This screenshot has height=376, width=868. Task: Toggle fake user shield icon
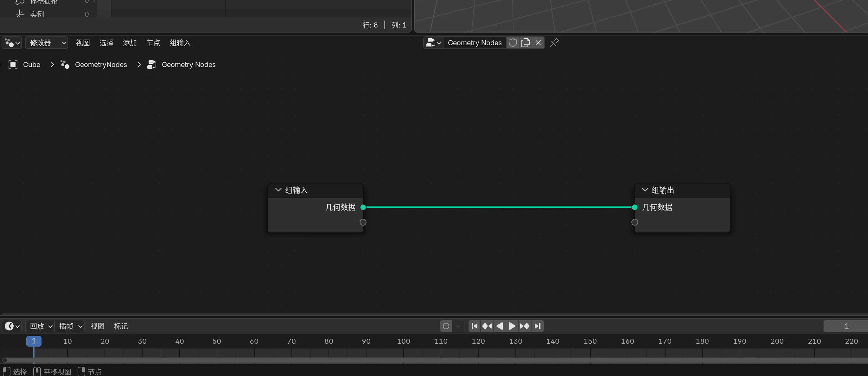513,43
